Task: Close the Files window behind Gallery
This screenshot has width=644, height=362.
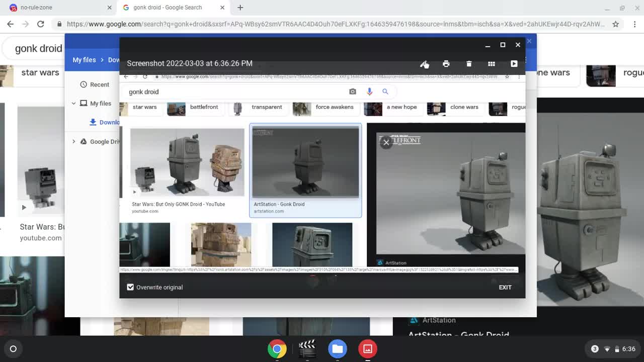Action: [x=529, y=41]
